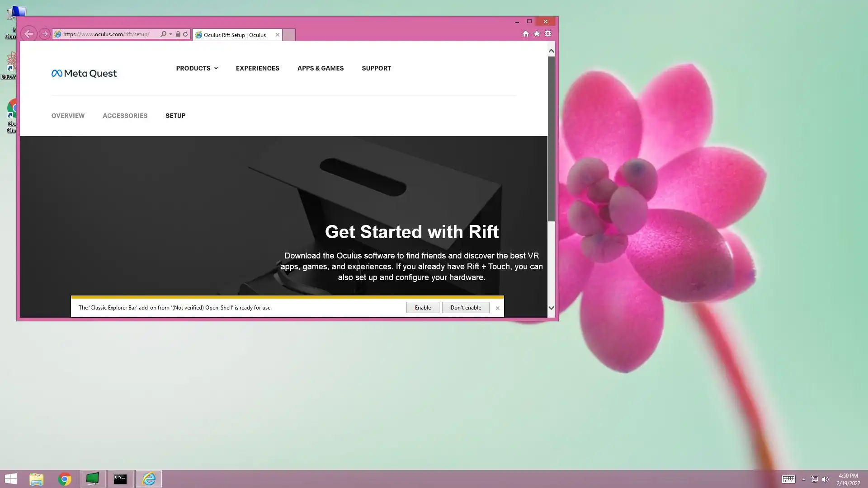Open Google Chrome from the taskbar
Image resolution: width=868 pixels, height=488 pixels.
(65, 479)
